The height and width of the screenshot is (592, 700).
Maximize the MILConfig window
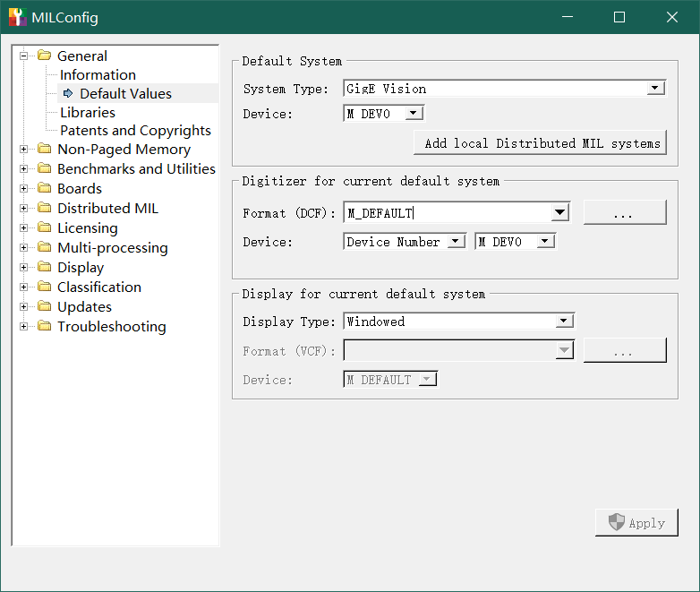pyautogui.click(x=619, y=17)
